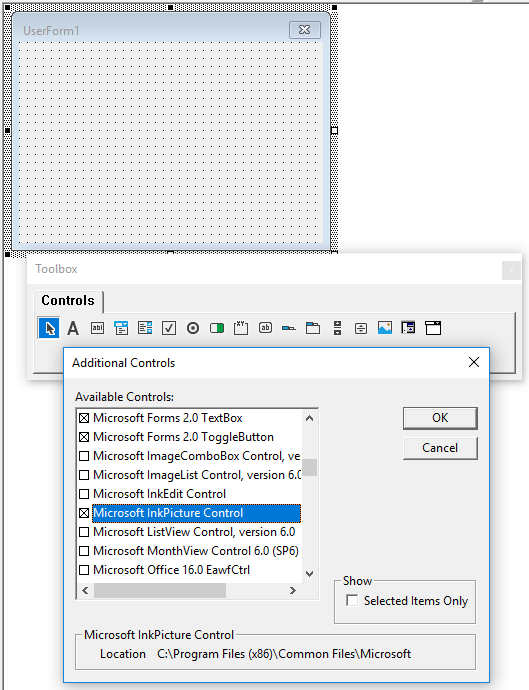The image size is (529, 690).
Task: Pick the ListBox control in Toolbox
Action: coord(145,328)
